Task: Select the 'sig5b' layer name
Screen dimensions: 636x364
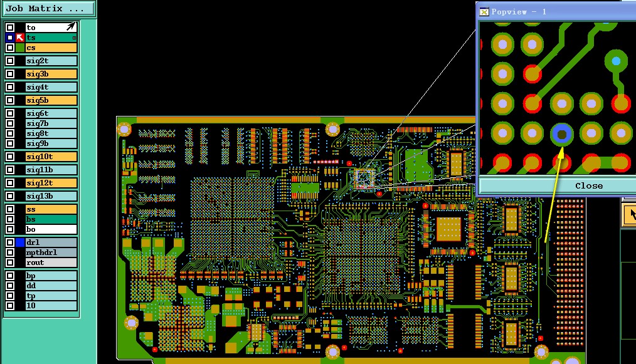Action: [x=51, y=100]
